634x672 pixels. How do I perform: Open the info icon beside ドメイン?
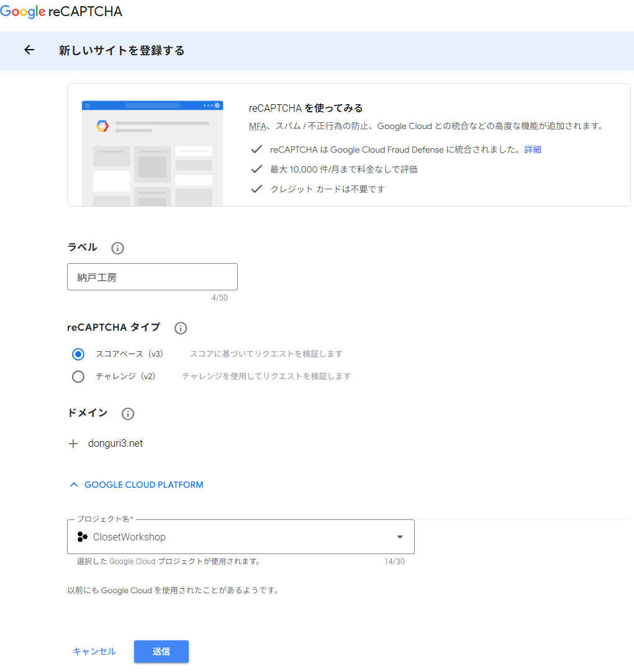tap(128, 414)
